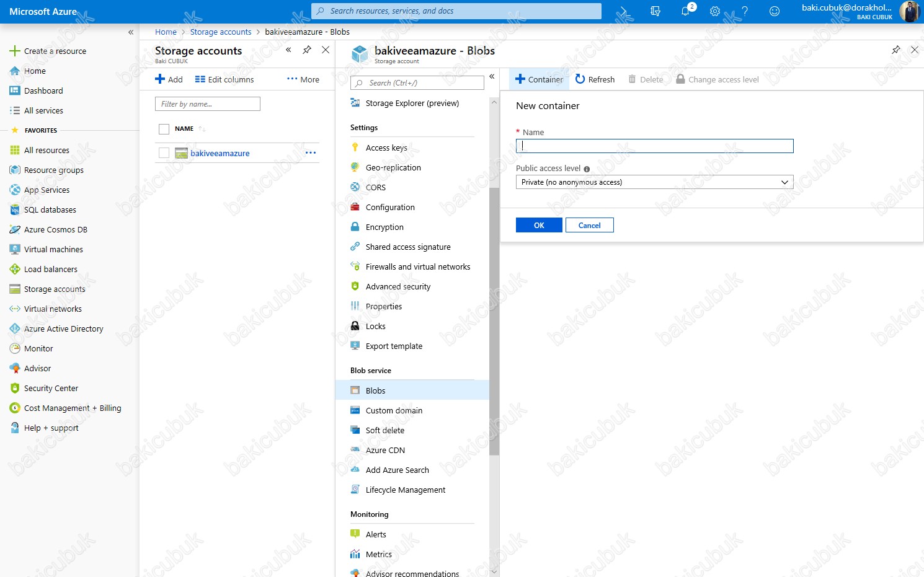Collapse the Storage accounts blade
The image size is (924, 577).
pos(288,50)
